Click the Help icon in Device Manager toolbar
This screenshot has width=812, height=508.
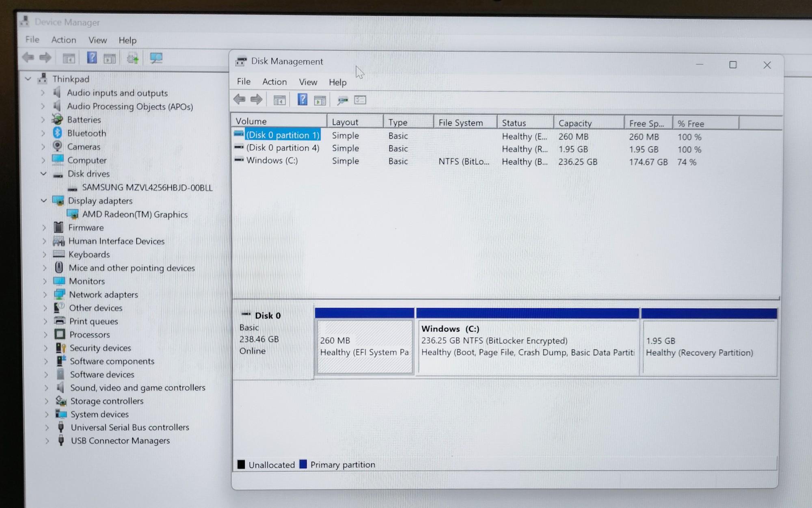pyautogui.click(x=92, y=58)
